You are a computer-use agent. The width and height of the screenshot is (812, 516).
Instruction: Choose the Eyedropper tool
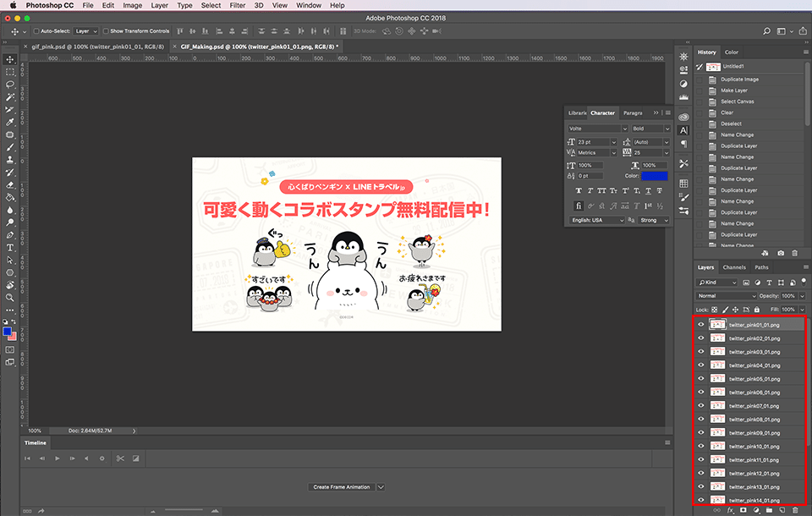[x=10, y=122]
